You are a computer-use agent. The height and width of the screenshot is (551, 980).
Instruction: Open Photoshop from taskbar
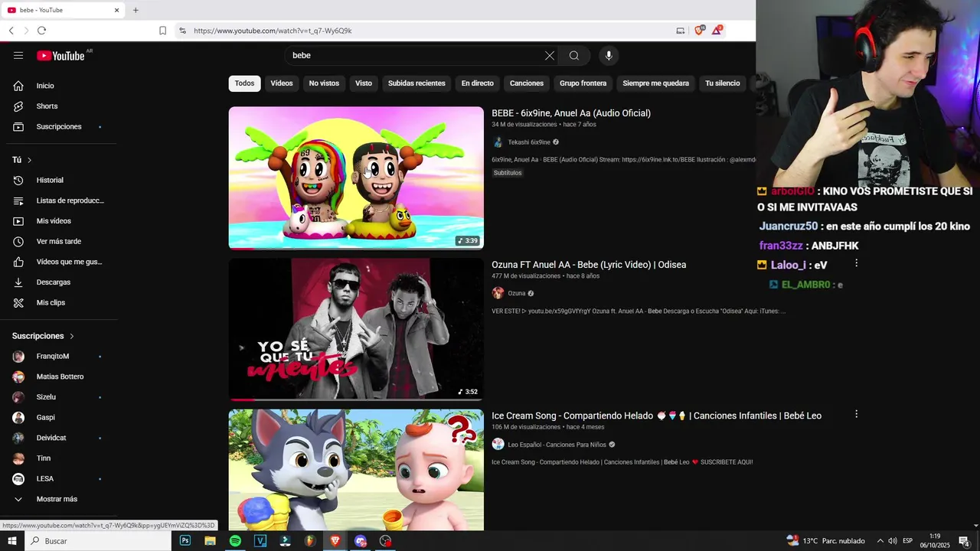click(x=185, y=541)
